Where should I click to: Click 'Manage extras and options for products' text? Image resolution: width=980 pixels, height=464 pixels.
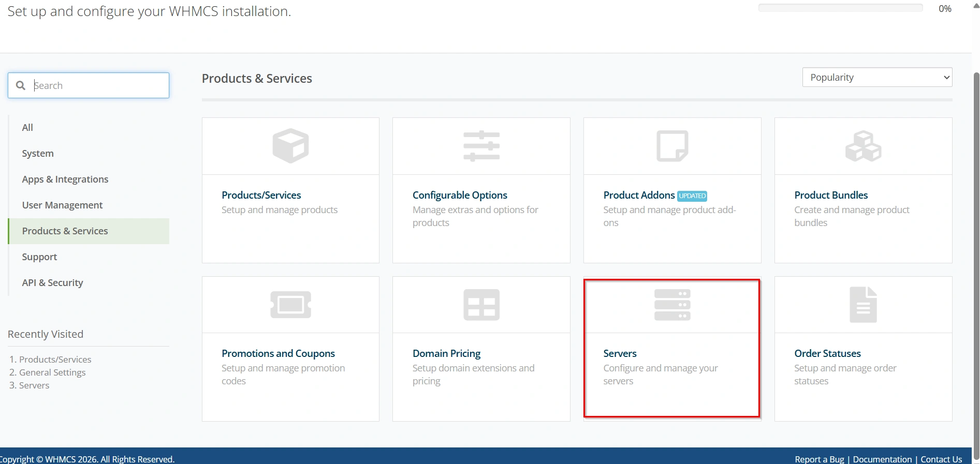475,216
